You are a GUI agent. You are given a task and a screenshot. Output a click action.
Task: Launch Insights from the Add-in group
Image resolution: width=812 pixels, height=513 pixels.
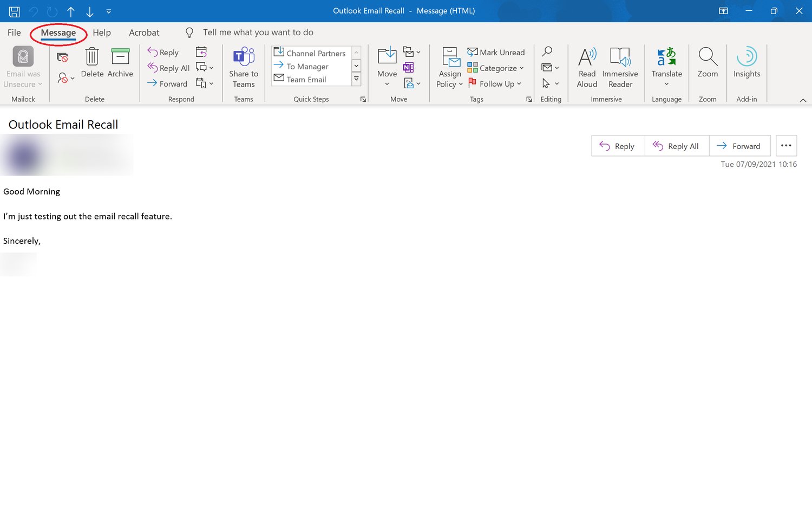[746, 65]
